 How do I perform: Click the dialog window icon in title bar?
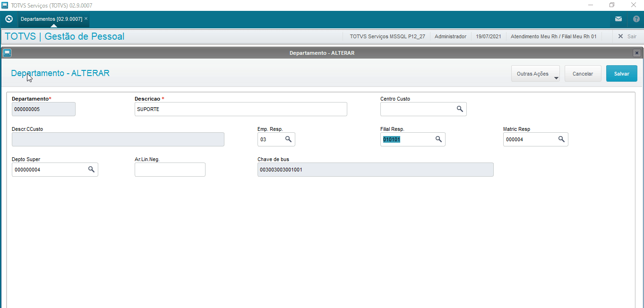tap(7, 53)
